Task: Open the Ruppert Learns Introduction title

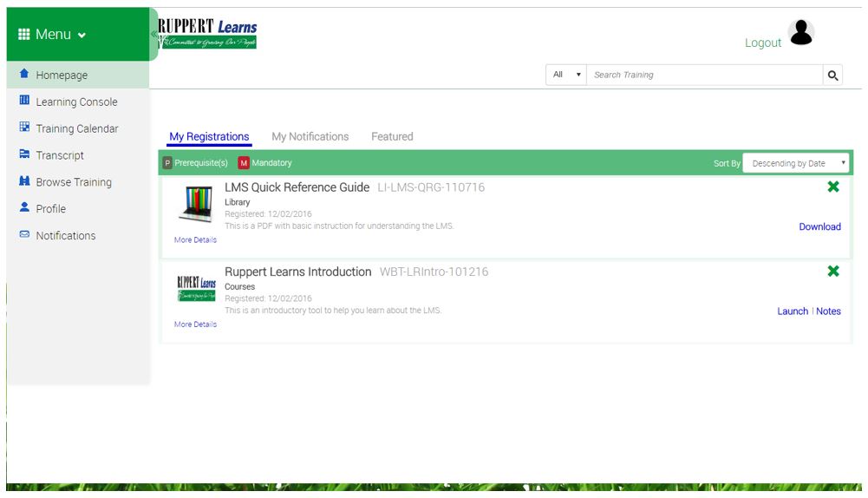Action: (x=297, y=272)
